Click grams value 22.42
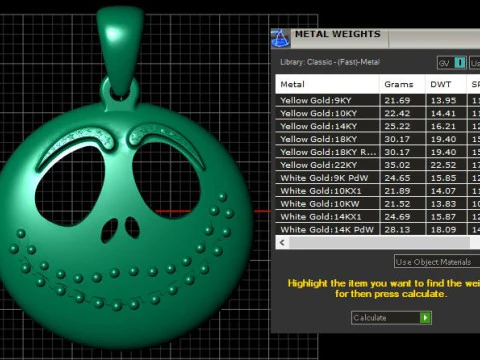The image size is (480, 360). tap(397, 113)
